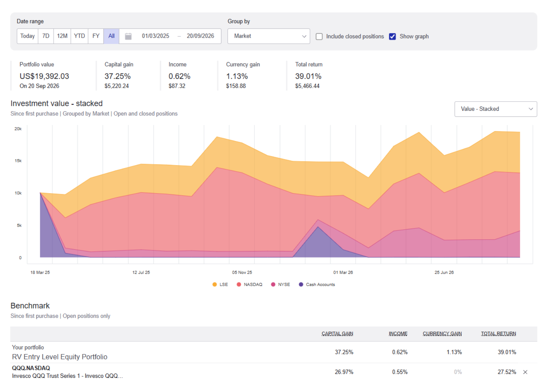Viewport: 548px width, 392px height.
Task: Switch to YTD date range
Action: tap(79, 36)
